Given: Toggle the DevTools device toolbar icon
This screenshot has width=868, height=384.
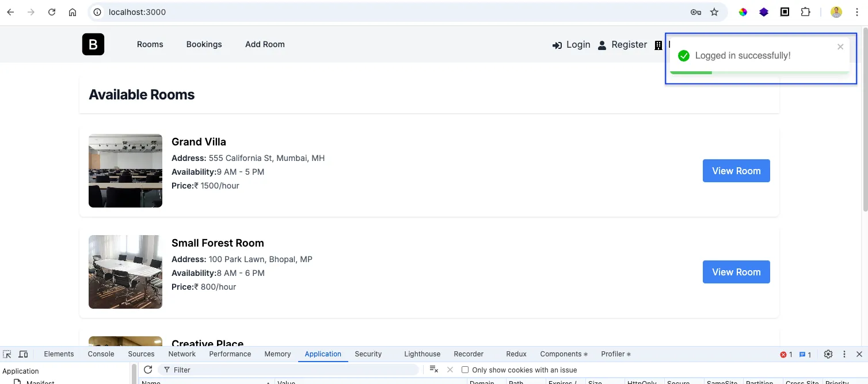Looking at the screenshot, I should tap(23, 354).
